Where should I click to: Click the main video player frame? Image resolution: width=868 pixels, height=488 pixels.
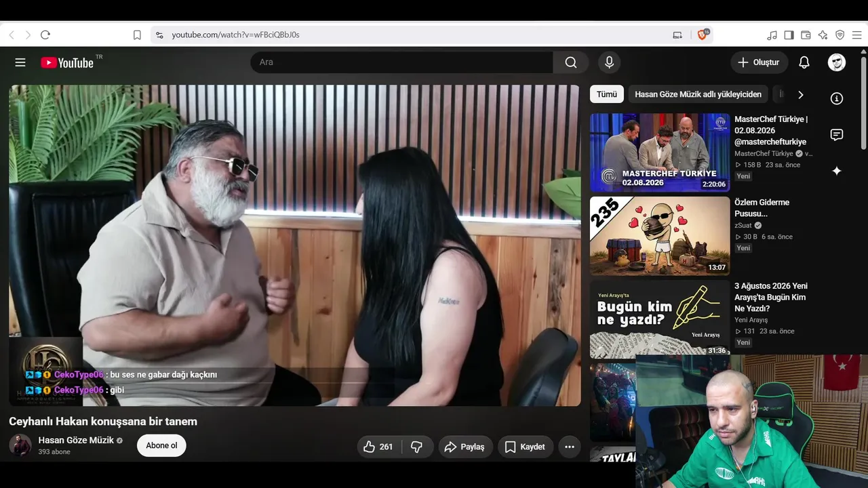(x=295, y=245)
